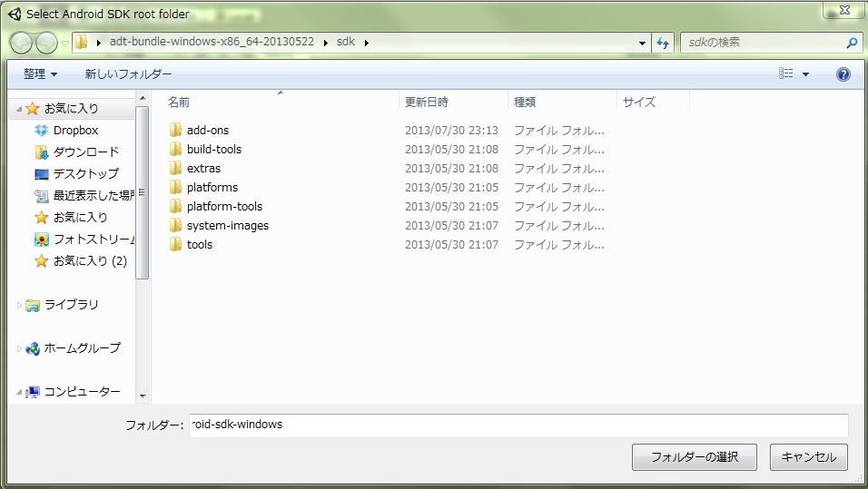This screenshot has width=868, height=489.
Task: Expand the arrow after sdk breadcrumb
Action: pos(367,43)
